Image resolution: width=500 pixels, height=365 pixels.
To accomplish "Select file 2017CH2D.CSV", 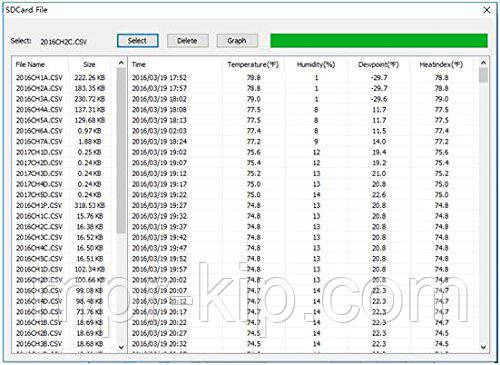I will (x=39, y=163).
